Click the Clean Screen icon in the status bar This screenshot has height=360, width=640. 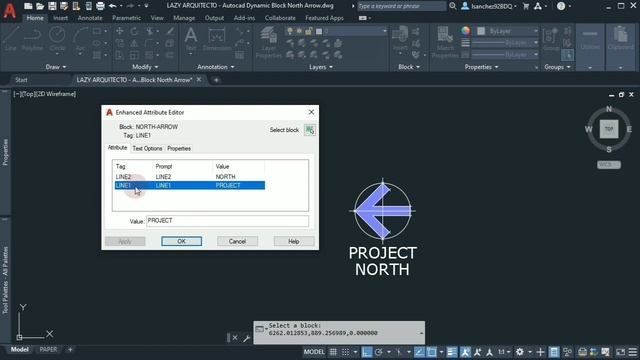pos(620,352)
